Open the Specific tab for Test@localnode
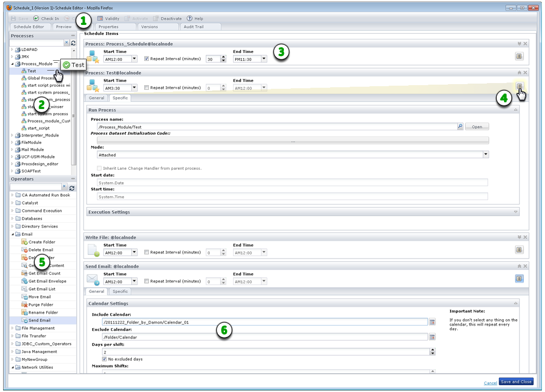The height and width of the screenshot is (392, 545). 120,98
